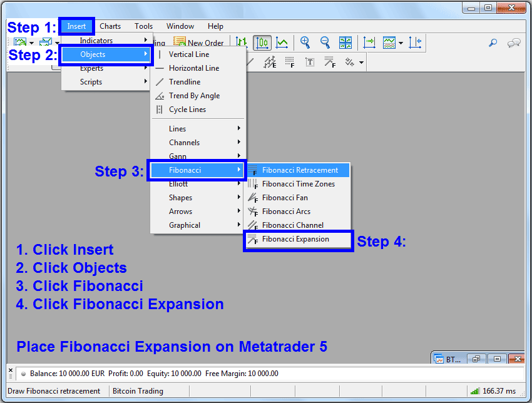Viewport: 532px width, 403px height.
Task: Restore the BT chart child window
Action: [476, 359]
